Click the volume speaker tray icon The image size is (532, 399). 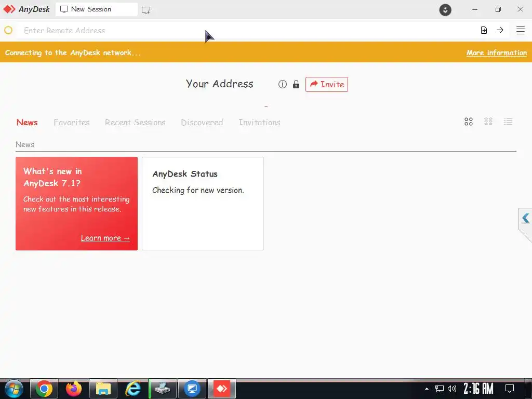coord(452,389)
